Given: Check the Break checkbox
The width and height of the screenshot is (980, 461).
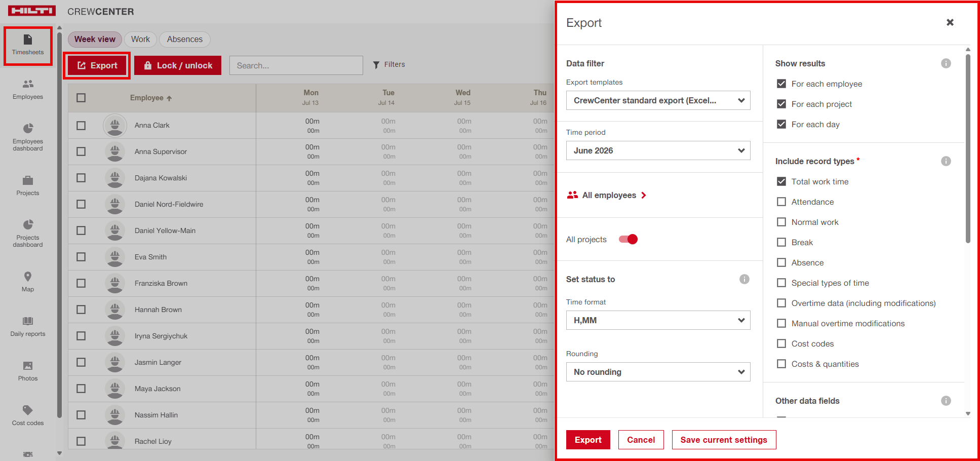Looking at the screenshot, I should [781, 242].
